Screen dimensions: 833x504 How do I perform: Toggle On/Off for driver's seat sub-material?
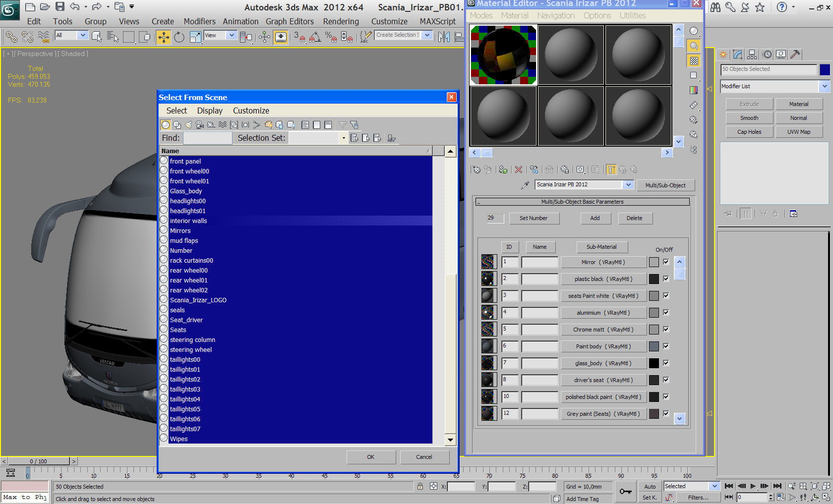click(666, 380)
